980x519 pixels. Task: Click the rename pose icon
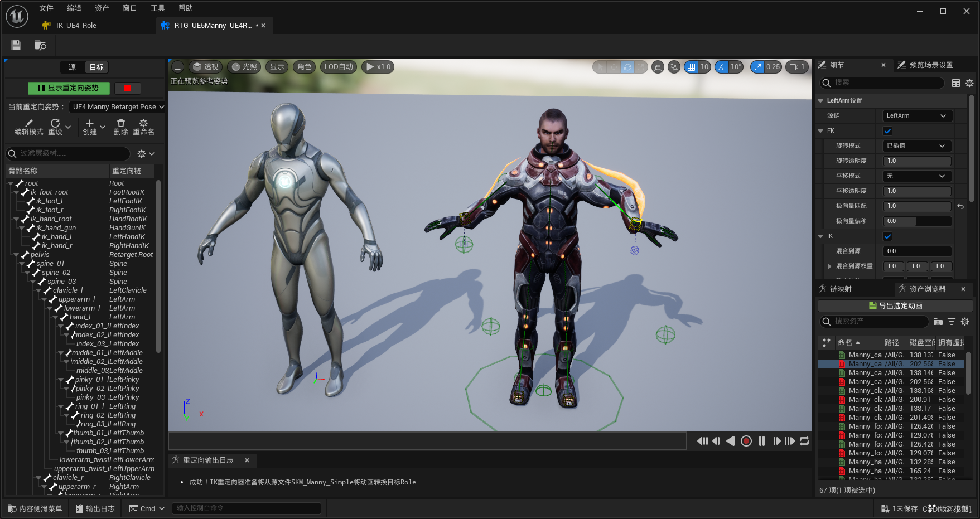pyautogui.click(x=143, y=123)
